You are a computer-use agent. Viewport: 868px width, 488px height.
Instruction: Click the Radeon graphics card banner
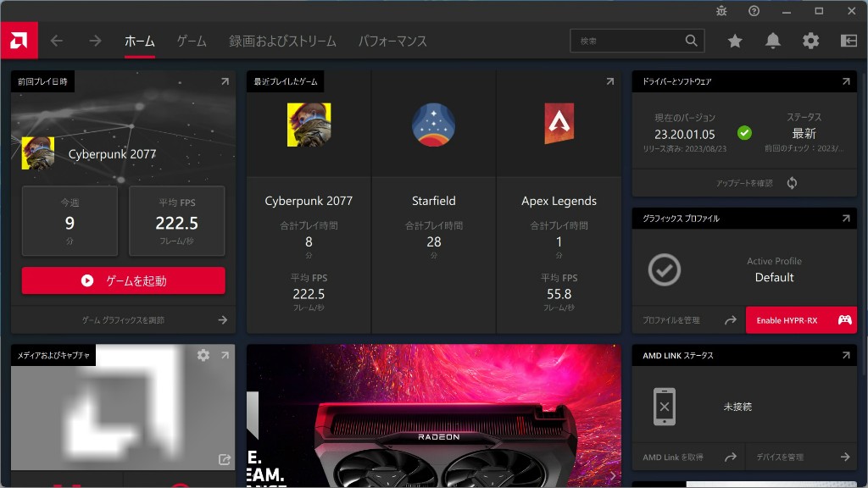click(x=433, y=416)
